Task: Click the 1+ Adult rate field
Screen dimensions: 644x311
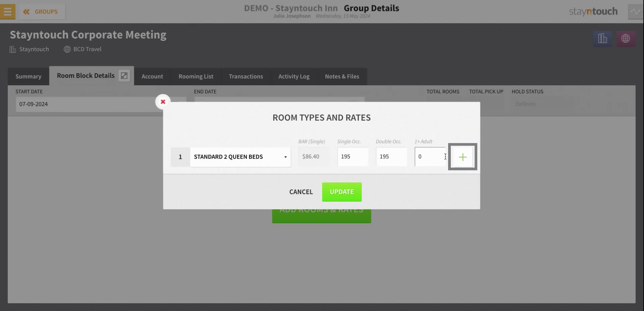Action: pyautogui.click(x=430, y=157)
